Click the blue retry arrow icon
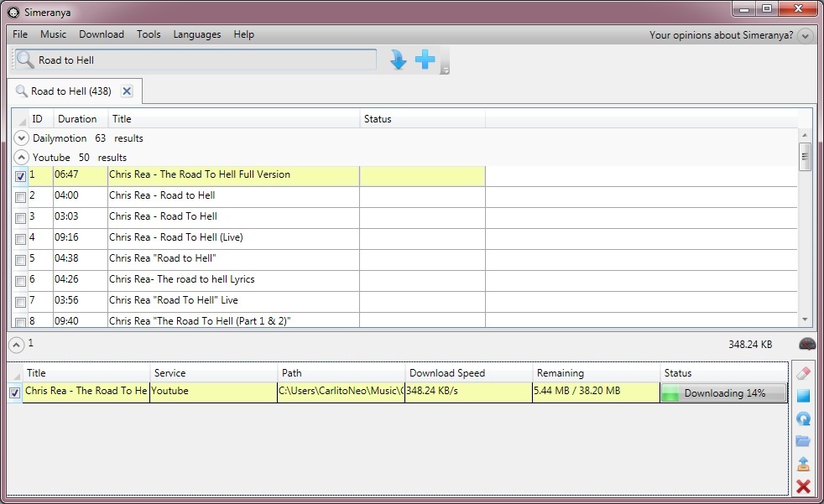Image resolution: width=824 pixels, height=504 pixels. coord(803,418)
